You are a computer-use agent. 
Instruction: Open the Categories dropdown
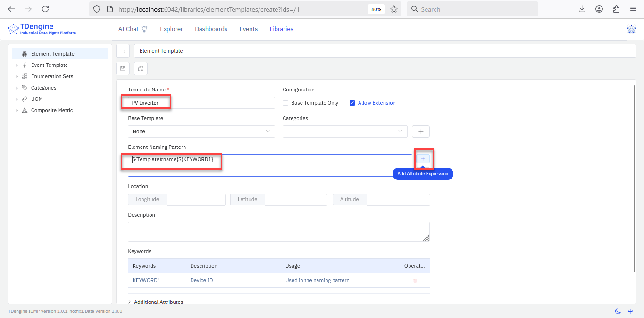(344, 131)
